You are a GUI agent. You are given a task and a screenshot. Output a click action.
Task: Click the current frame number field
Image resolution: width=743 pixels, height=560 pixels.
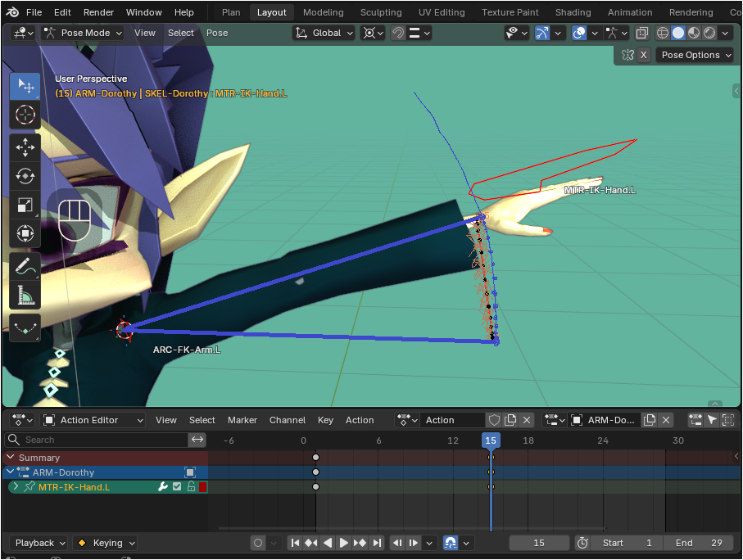click(539, 543)
